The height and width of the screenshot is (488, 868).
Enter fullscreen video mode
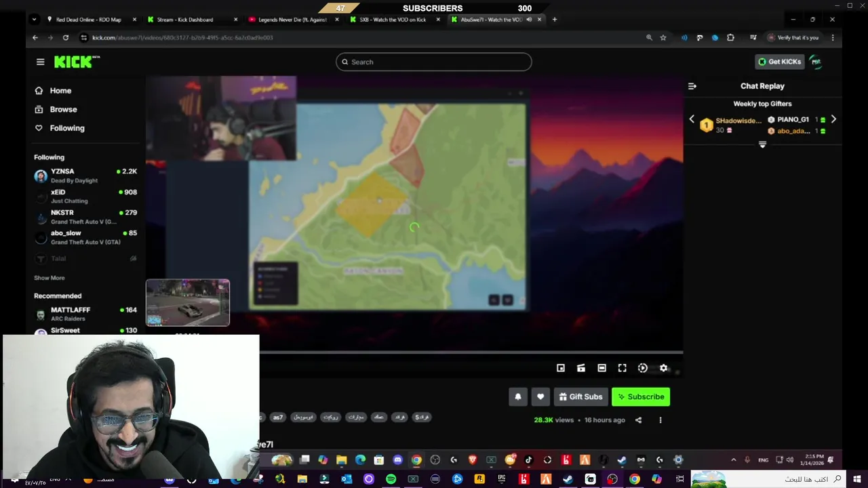click(x=622, y=368)
